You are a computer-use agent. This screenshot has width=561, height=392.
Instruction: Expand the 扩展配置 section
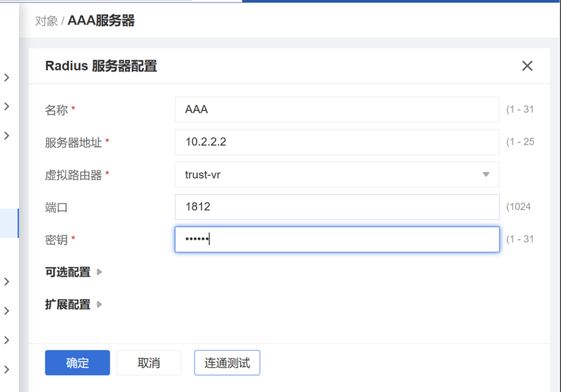[x=74, y=305]
